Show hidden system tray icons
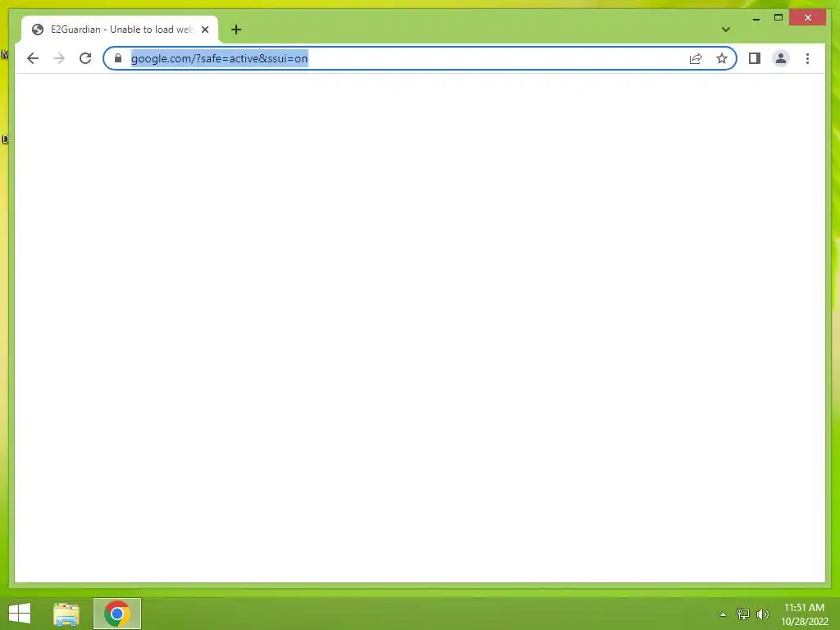This screenshot has width=840, height=630. pos(723,614)
